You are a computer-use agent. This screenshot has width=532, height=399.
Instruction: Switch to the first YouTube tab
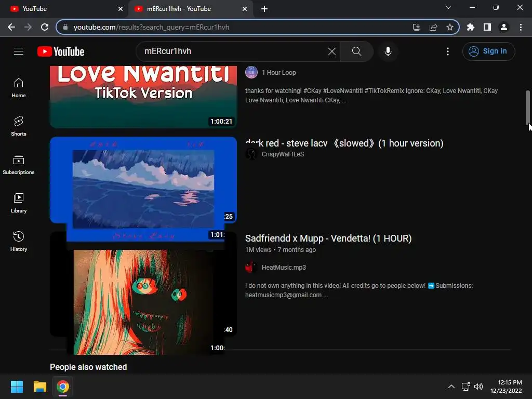[x=64, y=9]
